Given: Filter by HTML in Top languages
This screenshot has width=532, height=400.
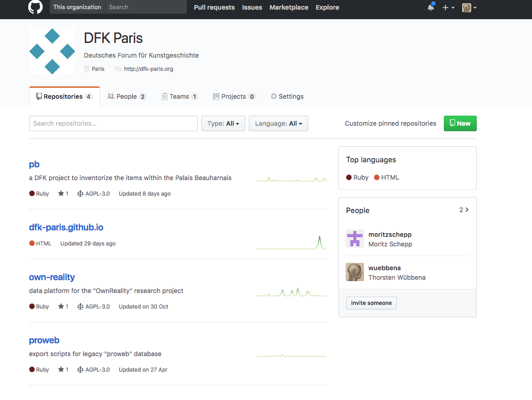Looking at the screenshot, I should (x=386, y=177).
